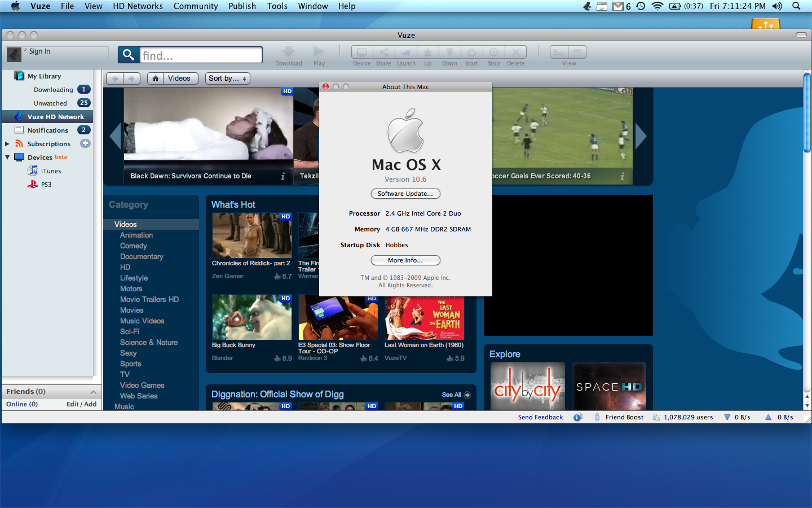Open the Publish menu
This screenshot has width=812, height=508.
(242, 6)
